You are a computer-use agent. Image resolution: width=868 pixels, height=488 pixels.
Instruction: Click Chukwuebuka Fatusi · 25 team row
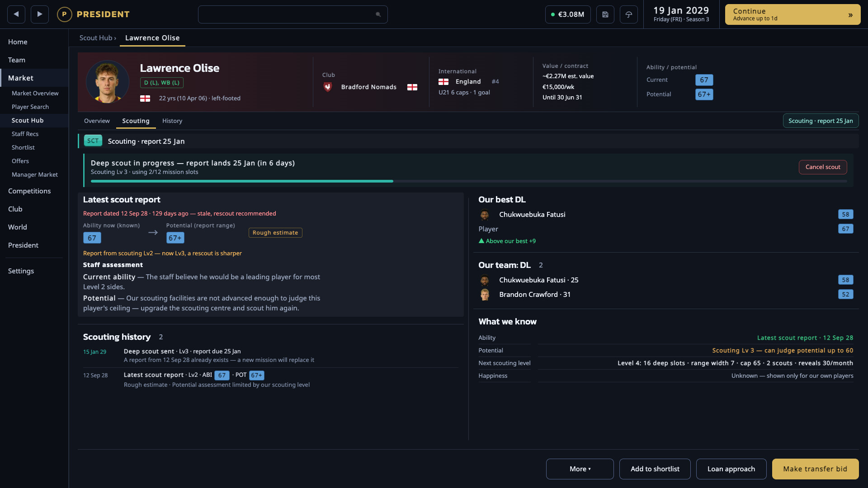(666, 280)
